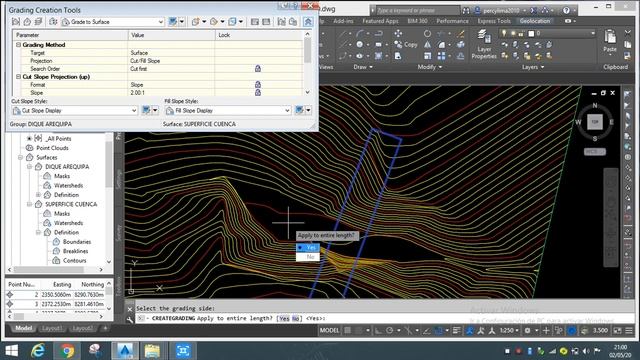Click the Paste icon in Clipboard panel
The width and height of the screenshot is (640, 360).
click(610, 37)
